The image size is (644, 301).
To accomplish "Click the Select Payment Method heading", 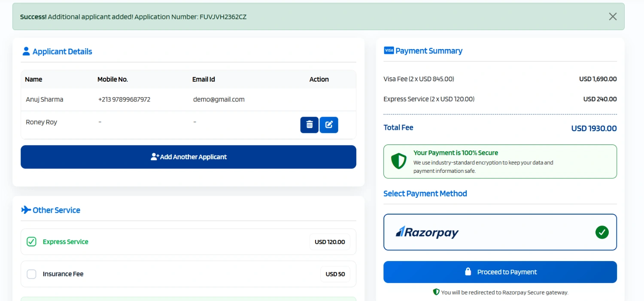I will tap(425, 193).
